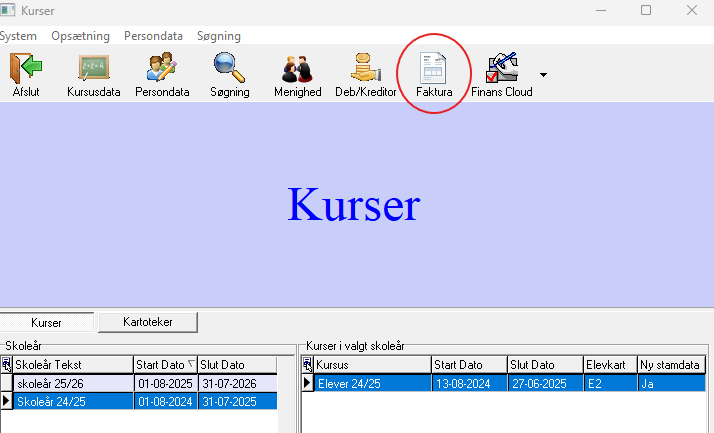Switch to the Kartoteker tab
Screen dimensions: 714x433
pyautogui.click(x=148, y=322)
